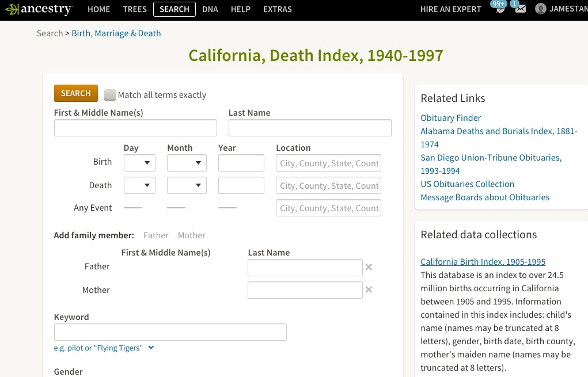Switch to the DNA menu item
This screenshot has height=377, width=588.
click(x=210, y=9)
